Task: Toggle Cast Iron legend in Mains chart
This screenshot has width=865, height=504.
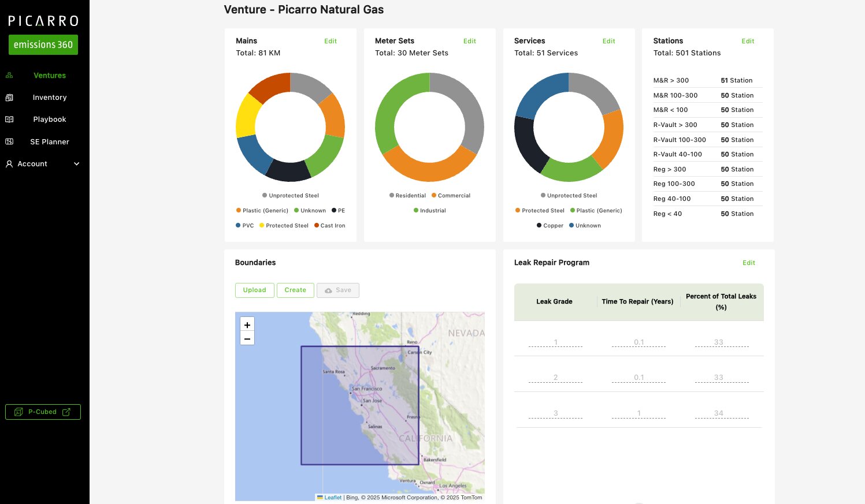Action: pos(330,226)
